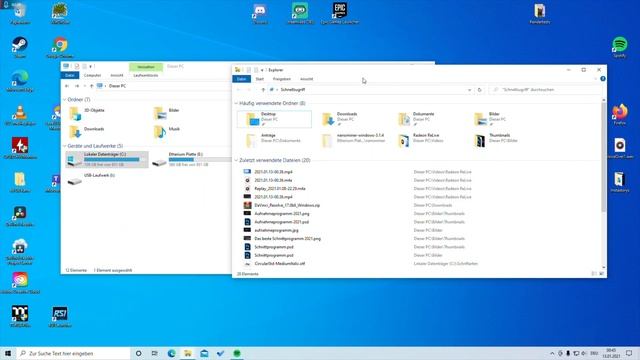Open Explorer help question mark icon

602,79
